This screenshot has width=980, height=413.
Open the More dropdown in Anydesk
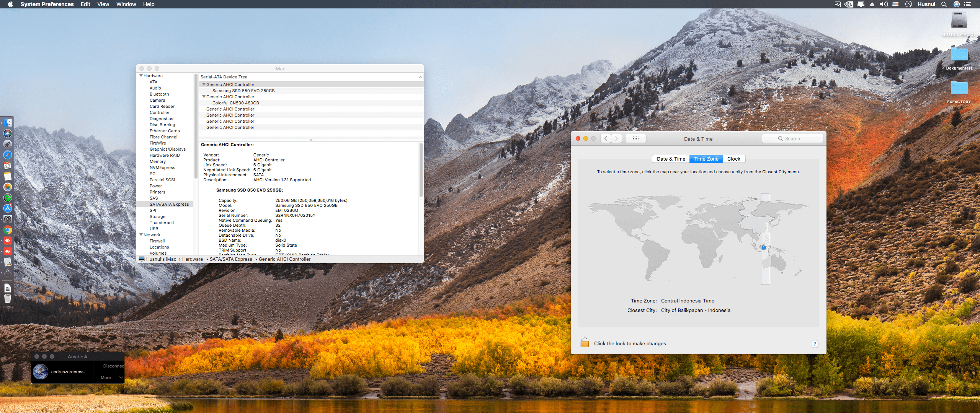pyautogui.click(x=111, y=377)
